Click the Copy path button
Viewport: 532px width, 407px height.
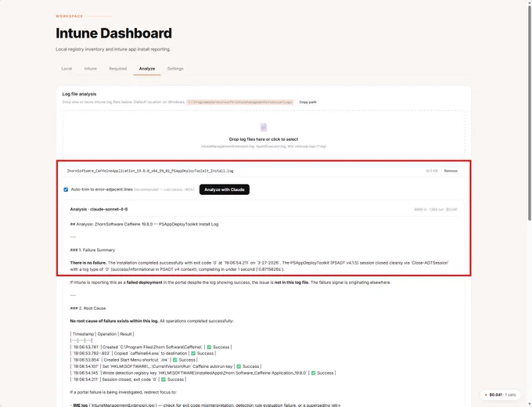pyautogui.click(x=307, y=102)
